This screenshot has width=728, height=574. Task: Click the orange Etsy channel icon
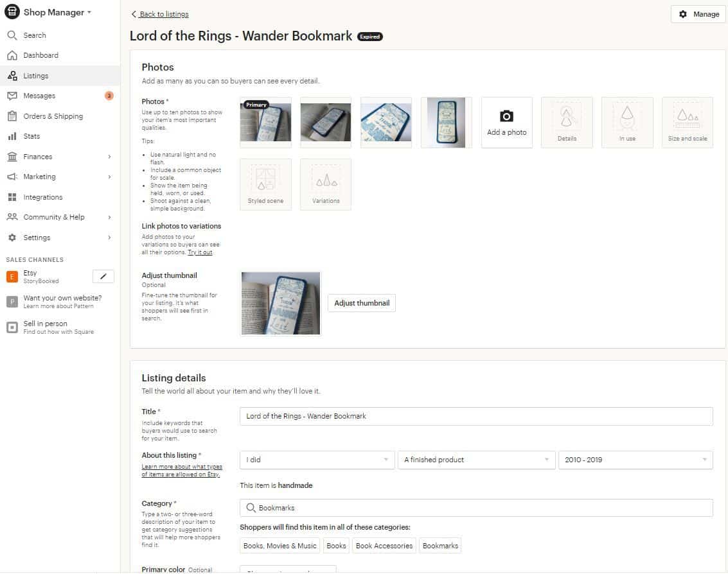click(12, 277)
